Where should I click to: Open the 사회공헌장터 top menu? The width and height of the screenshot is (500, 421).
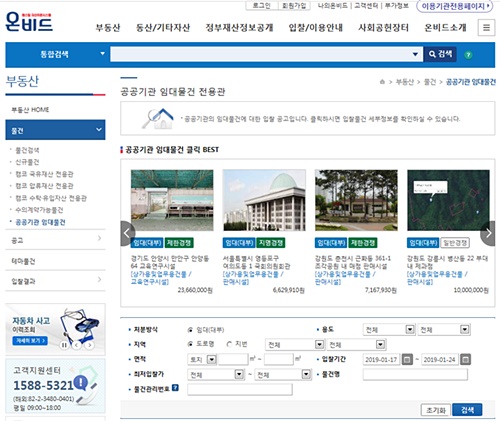[384, 28]
